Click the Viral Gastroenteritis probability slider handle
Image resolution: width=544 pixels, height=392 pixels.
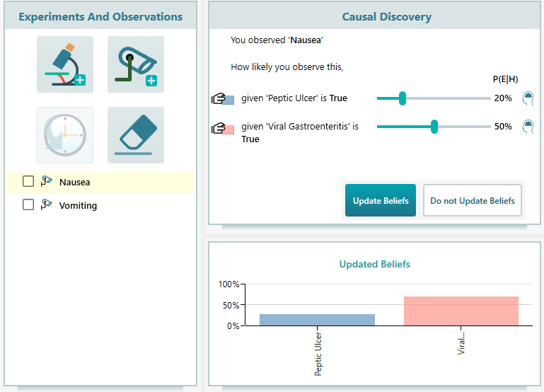pos(434,127)
